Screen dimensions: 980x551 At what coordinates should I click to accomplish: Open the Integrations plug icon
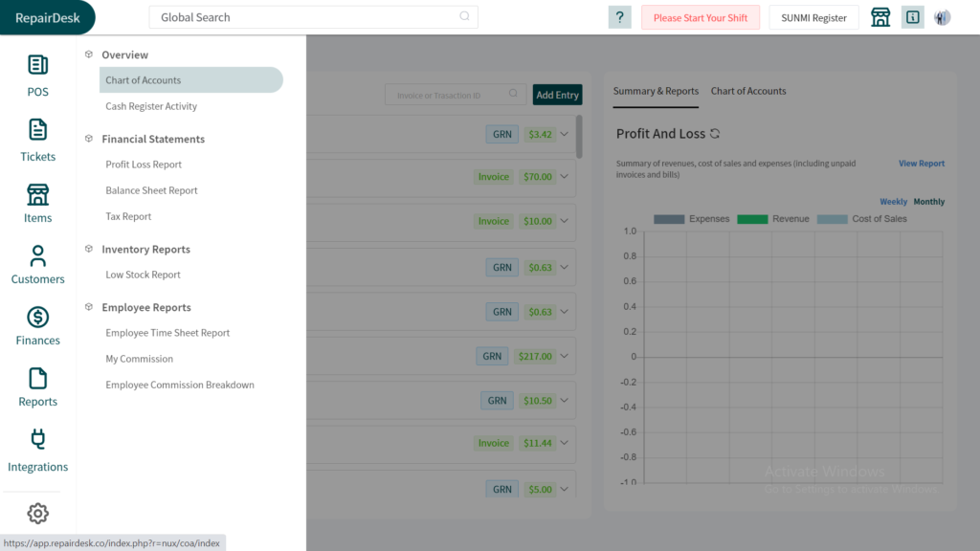[x=37, y=440]
